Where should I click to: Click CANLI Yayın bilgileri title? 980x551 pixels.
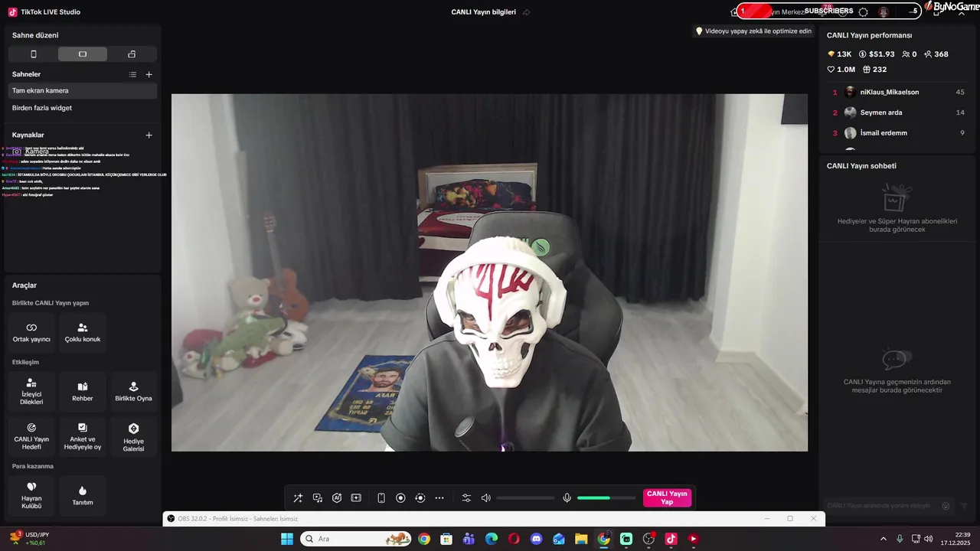click(x=483, y=12)
